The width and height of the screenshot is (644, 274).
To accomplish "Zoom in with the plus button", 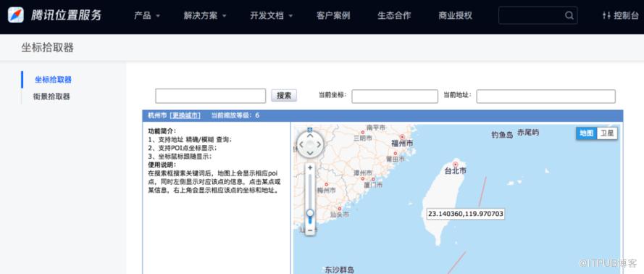I will pyautogui.click(x=310, y=167).
